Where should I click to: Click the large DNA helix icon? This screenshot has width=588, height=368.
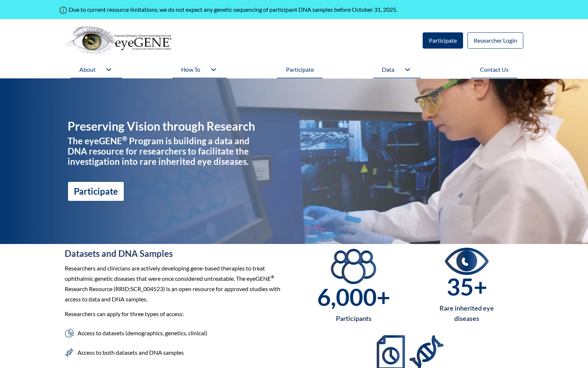click(426, 351)
